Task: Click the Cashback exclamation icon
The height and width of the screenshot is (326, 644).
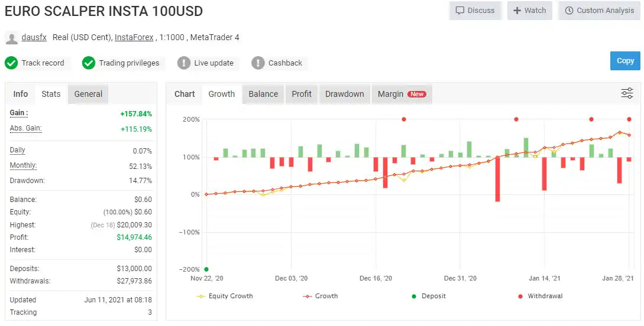Action: 258,63
